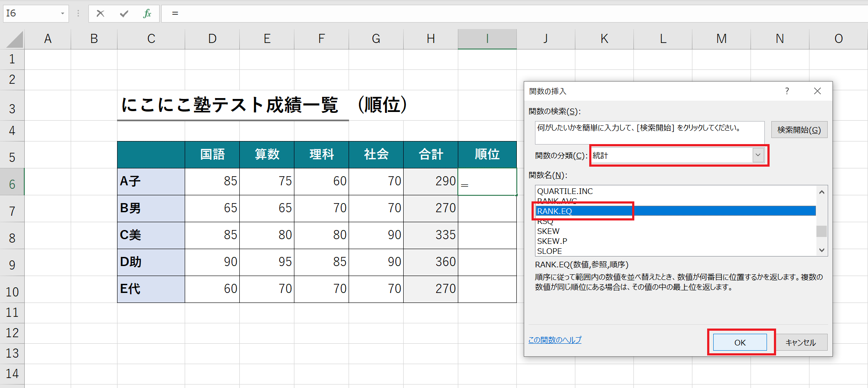Click D助's total cell 360

pyautogui.click(x=431, y=262)
